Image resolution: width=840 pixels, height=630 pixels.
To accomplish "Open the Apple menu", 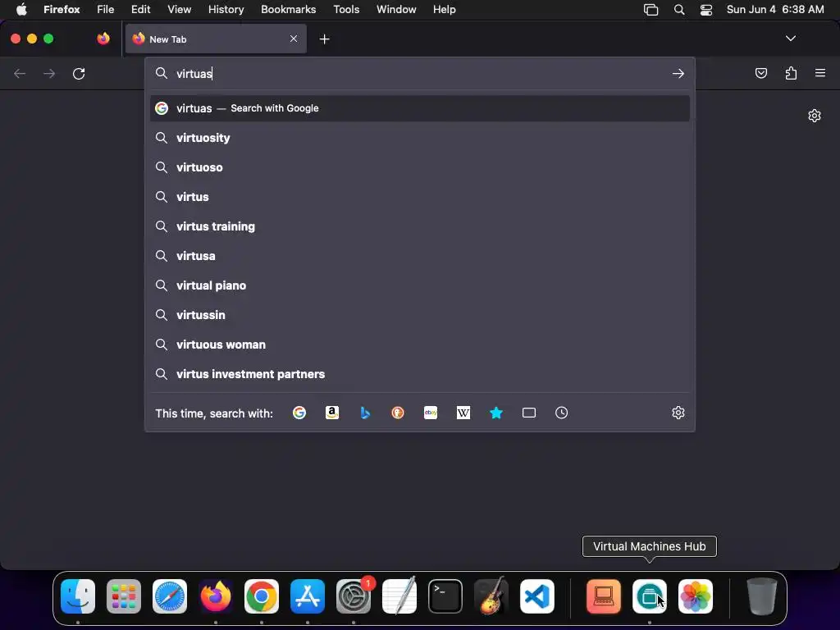I will 21,10.
